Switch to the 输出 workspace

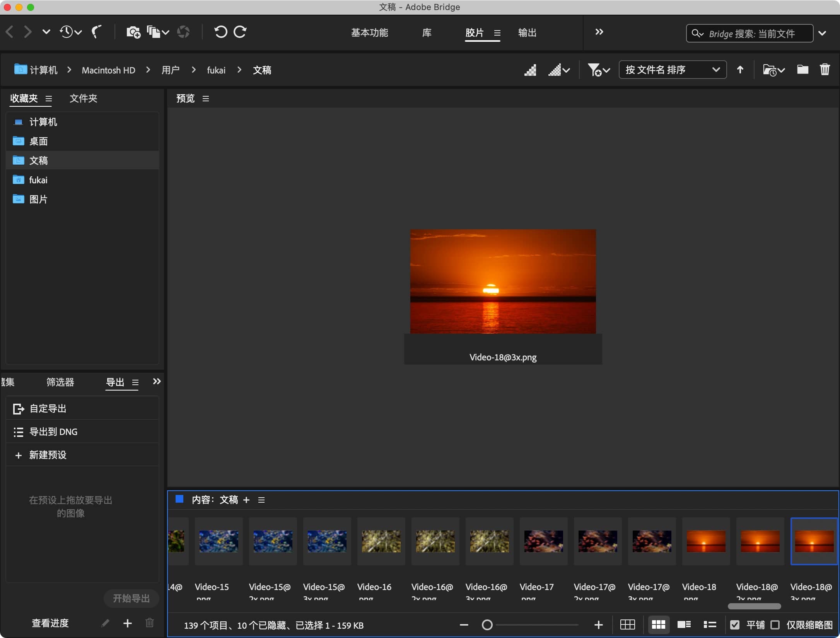[x=527, y=33]
